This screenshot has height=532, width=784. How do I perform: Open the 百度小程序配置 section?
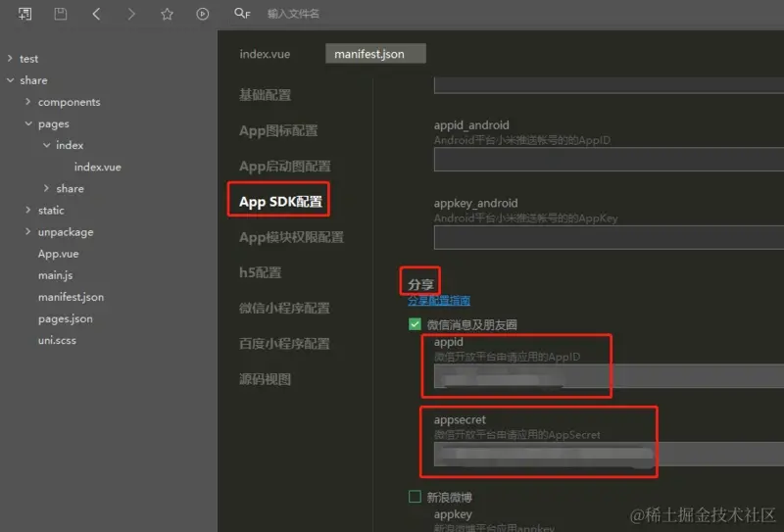(284, 344)
